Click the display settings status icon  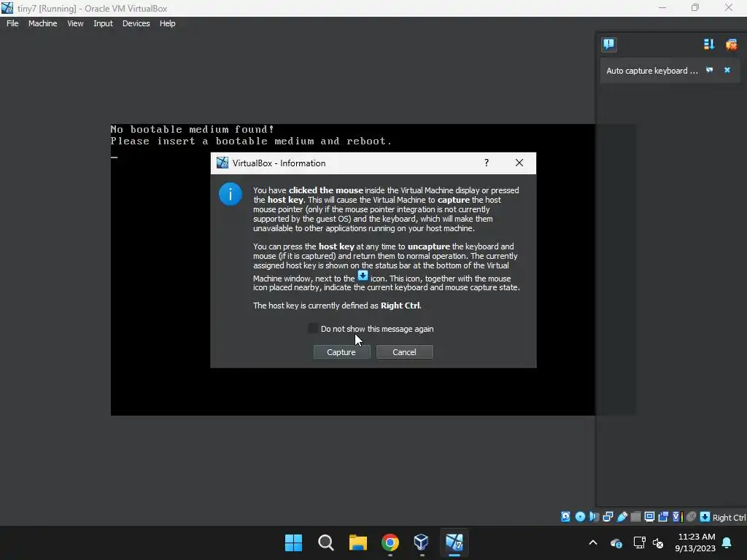tap(649, 517)
